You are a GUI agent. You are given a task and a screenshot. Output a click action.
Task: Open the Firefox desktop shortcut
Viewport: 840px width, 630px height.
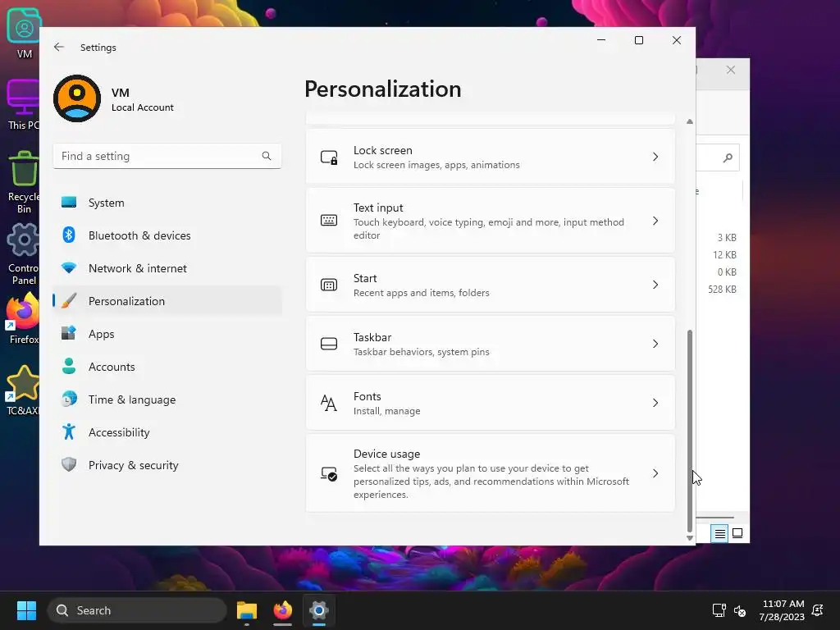tap(24, 319)
